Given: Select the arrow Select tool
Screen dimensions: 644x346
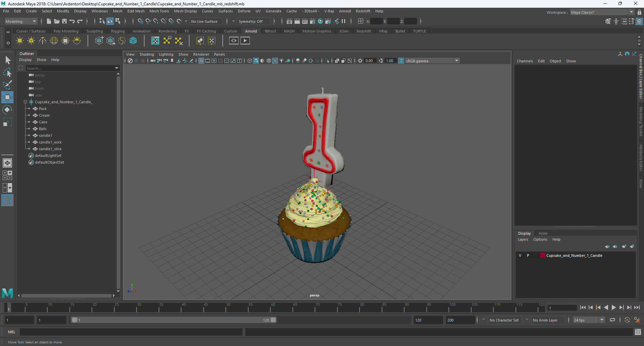Looking at the screenshot, I should pyautogui.click(x=7, y=60).
